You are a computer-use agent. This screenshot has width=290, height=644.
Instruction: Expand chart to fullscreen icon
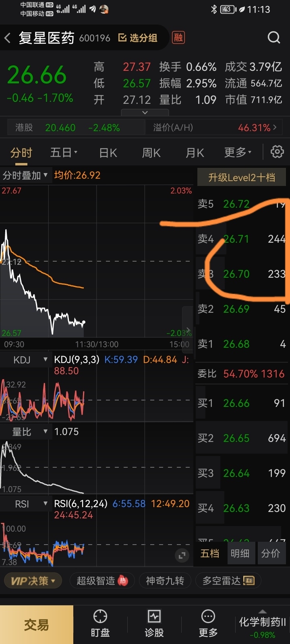(x=182, y=555)
